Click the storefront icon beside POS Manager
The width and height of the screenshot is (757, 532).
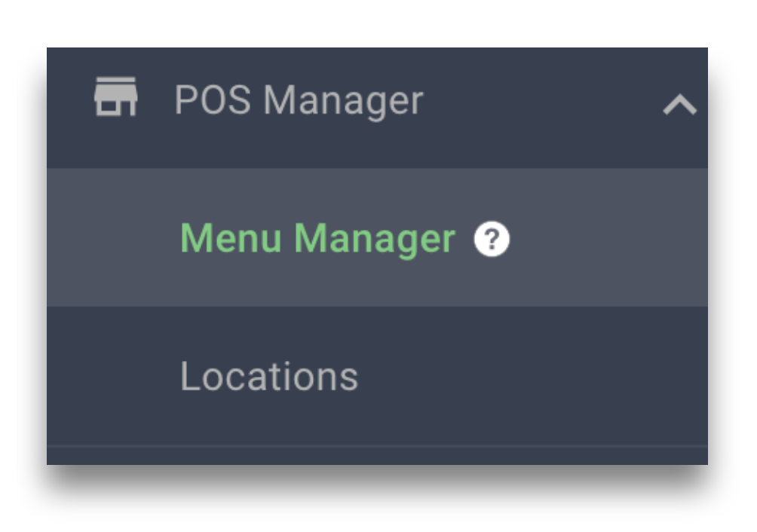116,96
